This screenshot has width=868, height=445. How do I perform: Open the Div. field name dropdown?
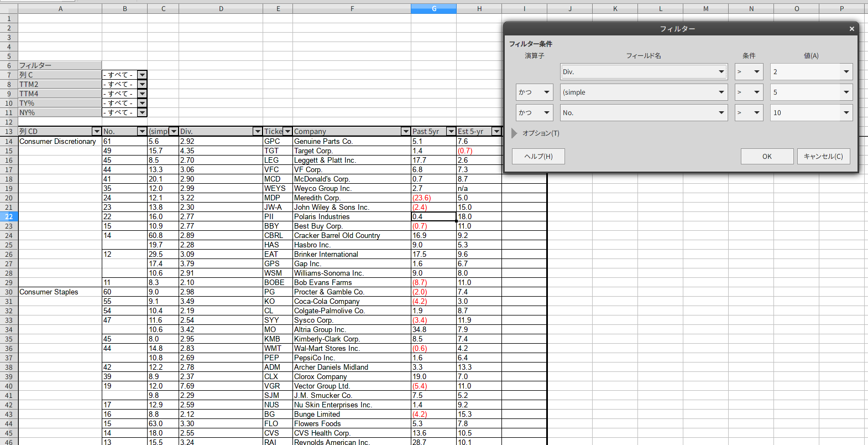721,72
